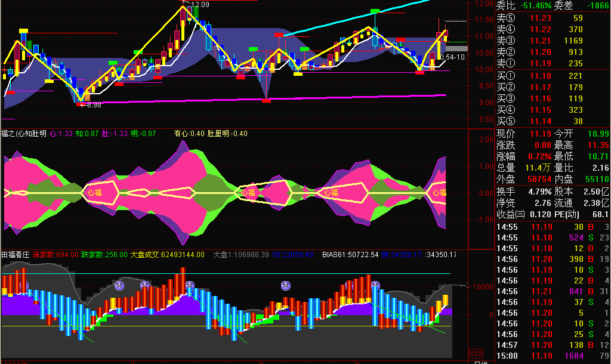Click the 总量 value 11.4万
Image resolution: width=611 pixels, height=364 pixels.
pos(538,168)
